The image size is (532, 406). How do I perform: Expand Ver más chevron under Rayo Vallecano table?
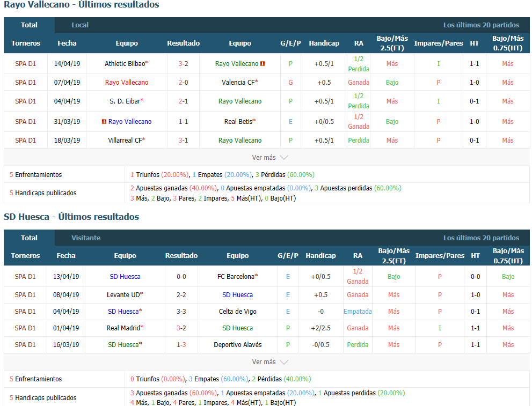(x=283, y=158)
